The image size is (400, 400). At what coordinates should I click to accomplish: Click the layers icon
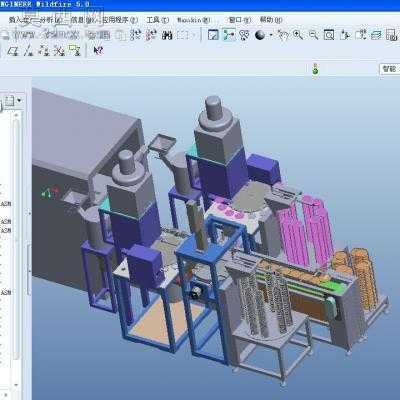(x=376, y=35)
